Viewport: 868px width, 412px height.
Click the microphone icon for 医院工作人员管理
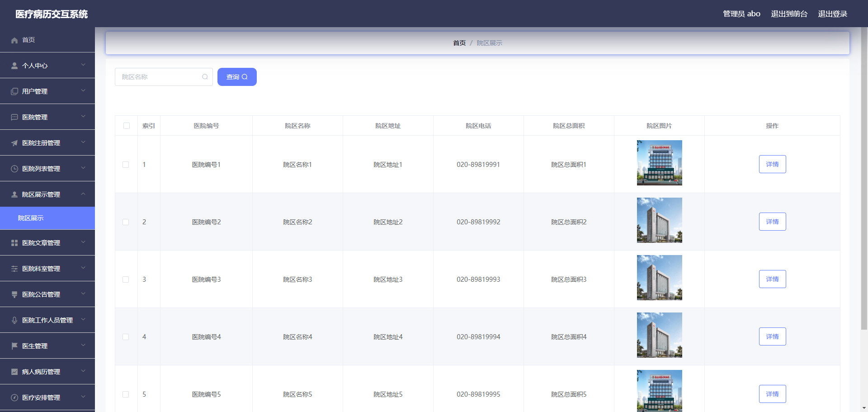click(14, 320)
